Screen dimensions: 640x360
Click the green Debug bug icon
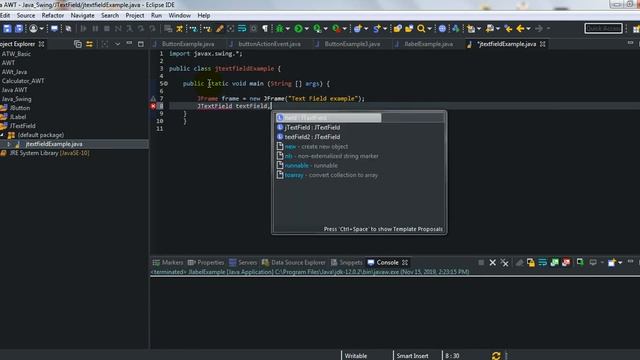(280, 28)
